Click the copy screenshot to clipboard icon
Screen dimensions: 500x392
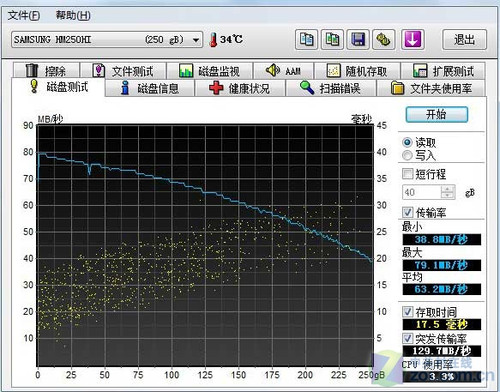click(x=332, y=39)
